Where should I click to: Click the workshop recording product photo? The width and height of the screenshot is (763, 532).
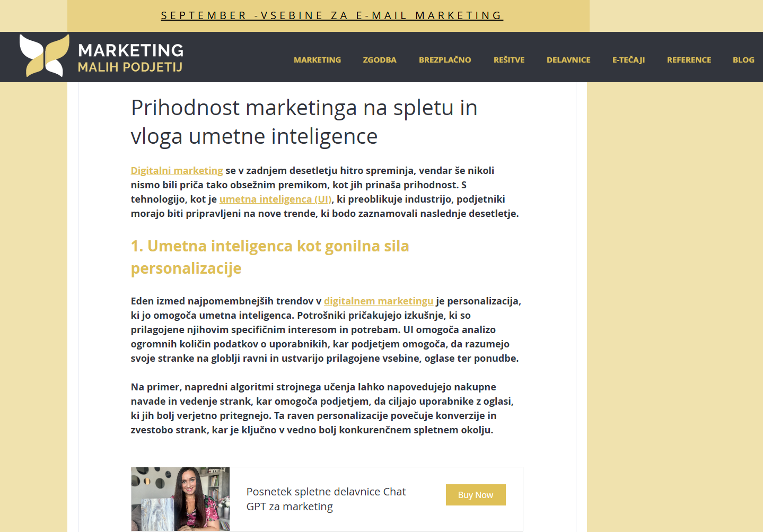coord(180,499)
